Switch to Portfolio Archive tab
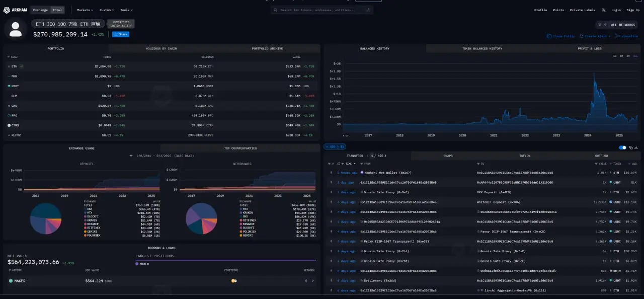 click(267, 48)
